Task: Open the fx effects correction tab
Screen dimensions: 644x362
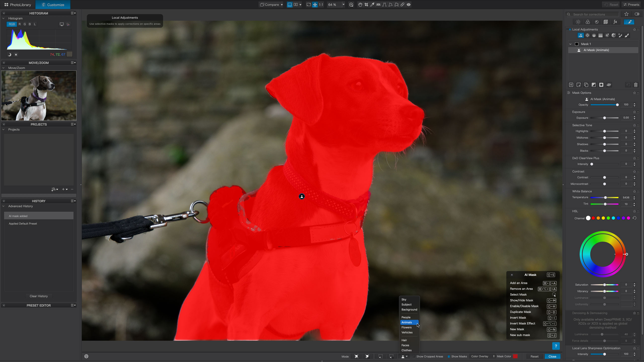Action: click(615, 22)
